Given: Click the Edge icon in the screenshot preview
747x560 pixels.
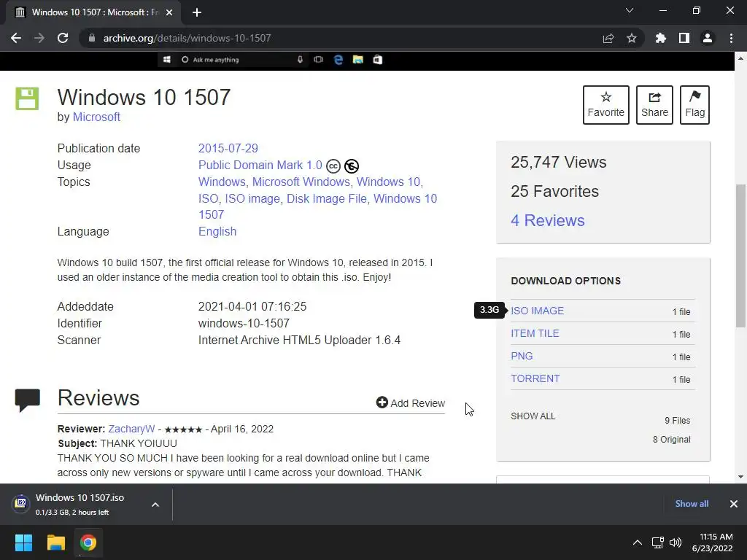Looking at the screenshot, I should [x=338, y=60].
